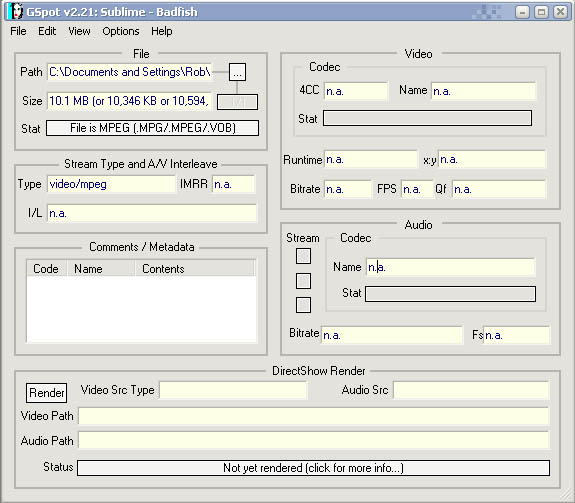Click the File Stat bar reading File is MPEG
This screenshot has height=503, width=575.
153,128
